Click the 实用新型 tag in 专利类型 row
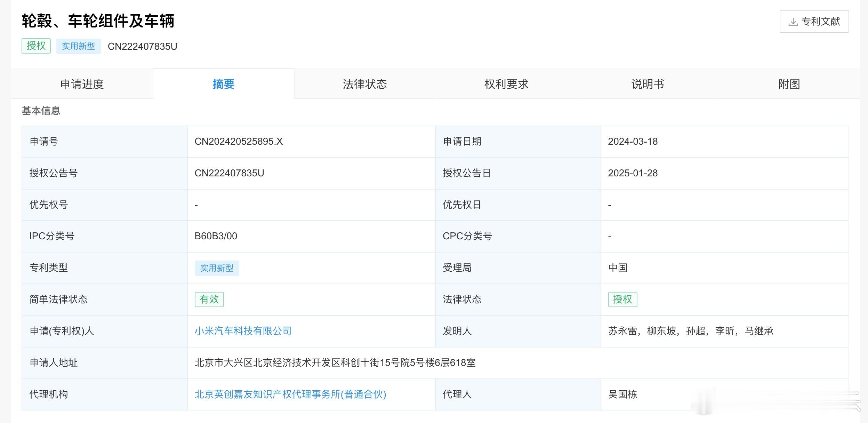 pos(217,268)
